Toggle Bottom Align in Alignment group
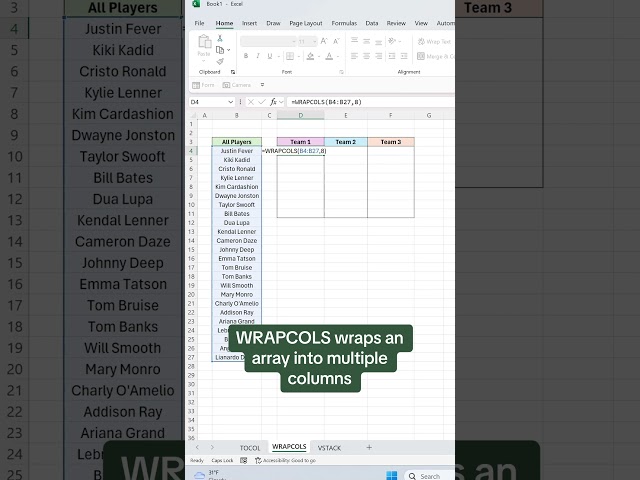Screen dimensions: 640x480 click(x=379, y=41)
